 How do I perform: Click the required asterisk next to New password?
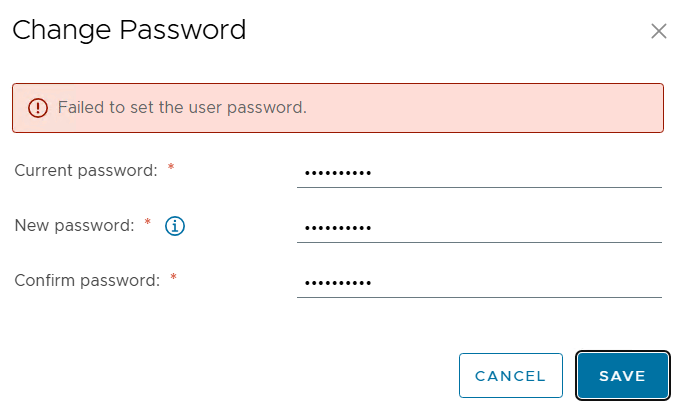click(x=148, y=223)
